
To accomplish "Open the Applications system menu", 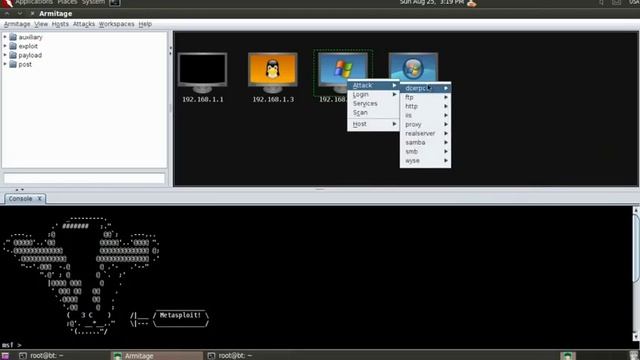I will point(34,2).
